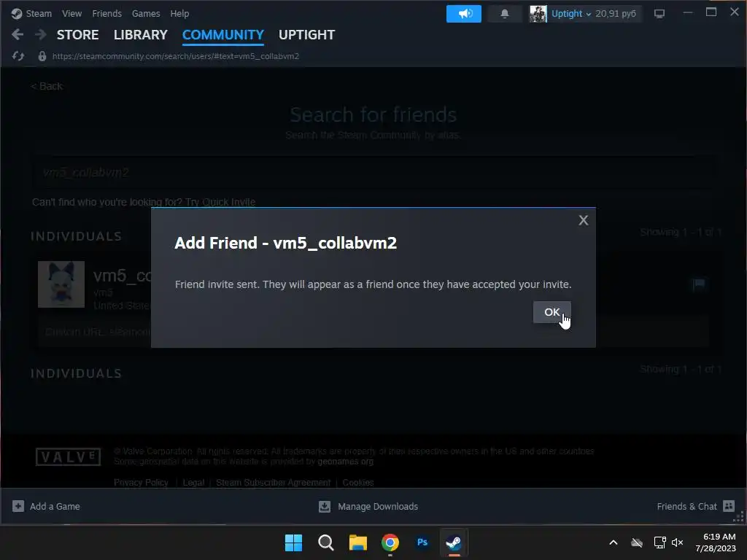This screenshot has height=560, width=747.
Task: Show hidden tray icons chevron
Action: (x=614, y=542)
